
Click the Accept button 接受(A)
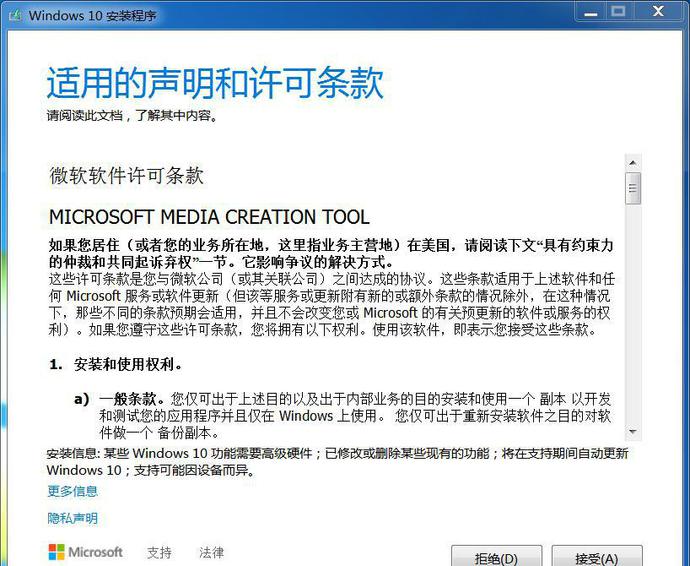coord(597,557)
